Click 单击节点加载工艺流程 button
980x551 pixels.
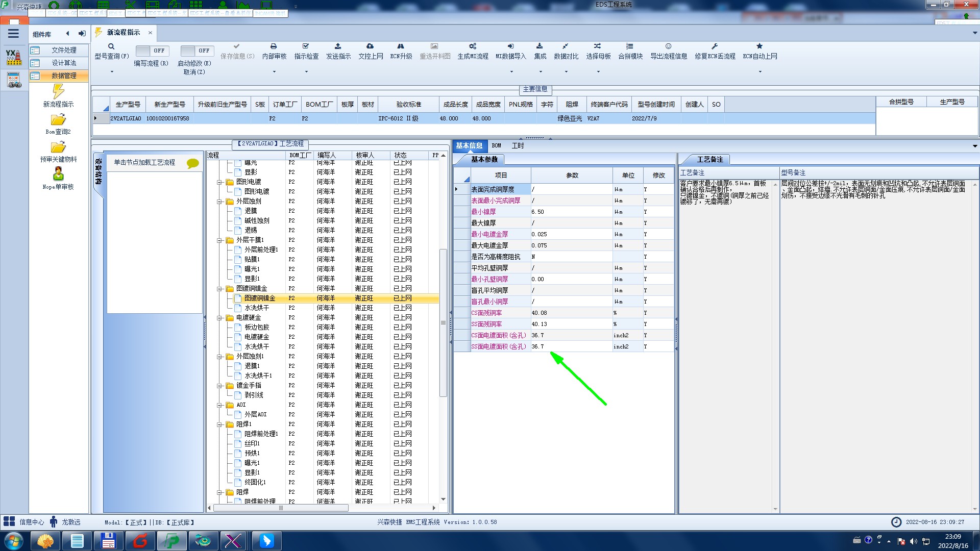(144, 162)
